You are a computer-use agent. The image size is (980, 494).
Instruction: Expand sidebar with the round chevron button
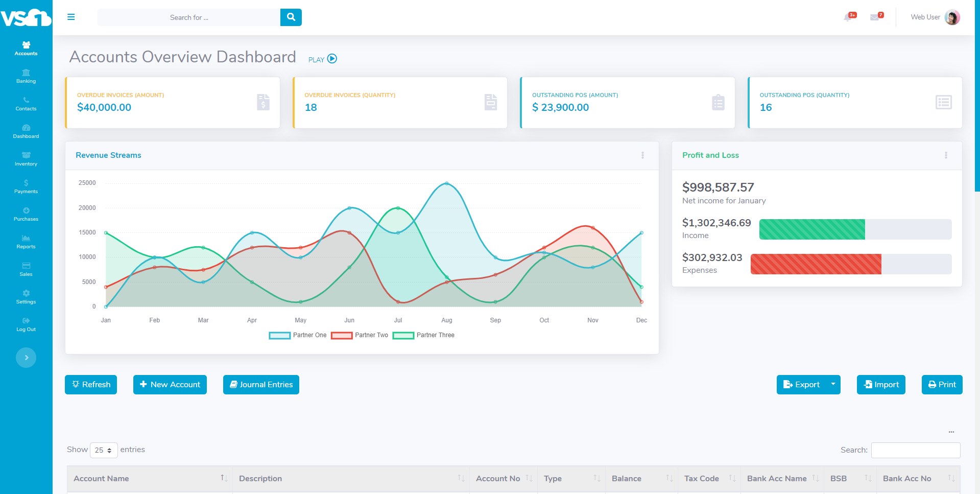[x=26, y=358]
